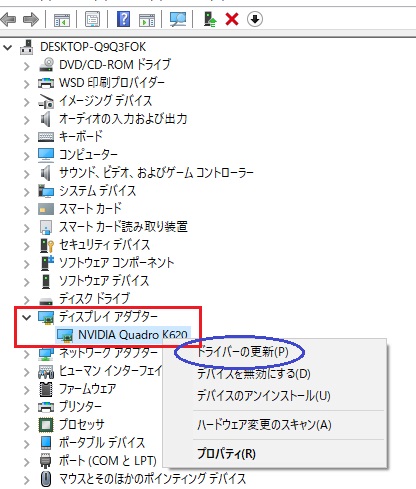The width and height of the screenshot is (416, 489).
Task: Expand the プリンター category
Action: 27,408
